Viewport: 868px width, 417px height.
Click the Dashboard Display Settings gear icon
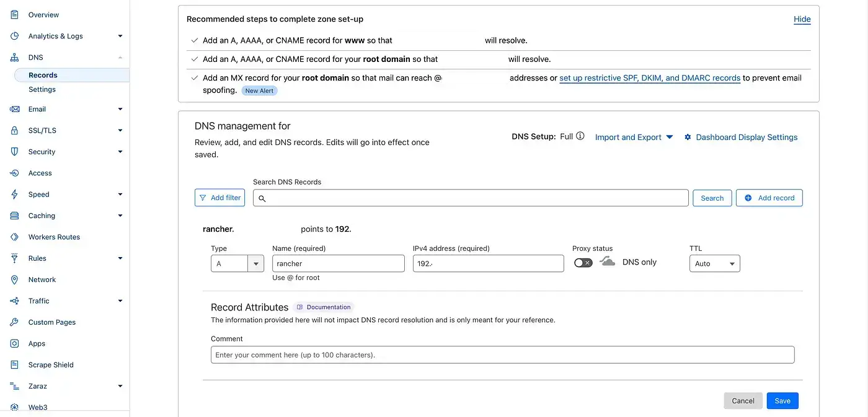coord(688,138)
